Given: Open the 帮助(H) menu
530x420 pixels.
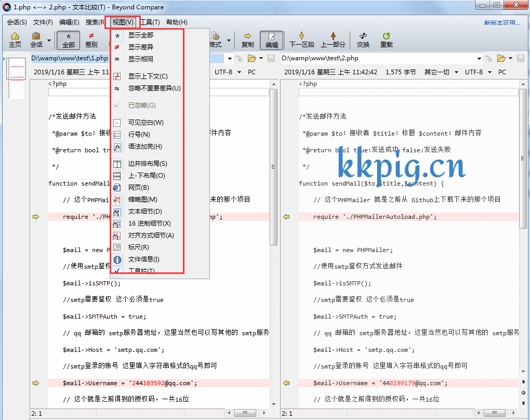Looking at the screenshot, I should [x=177, y=22].
